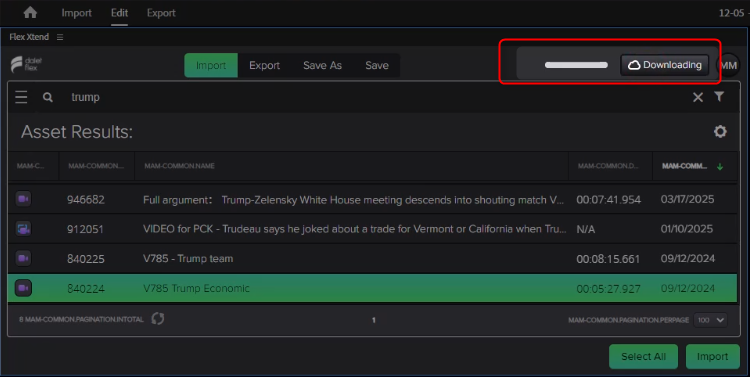Open the hamburger menu beside search

(x=21, y=97)
